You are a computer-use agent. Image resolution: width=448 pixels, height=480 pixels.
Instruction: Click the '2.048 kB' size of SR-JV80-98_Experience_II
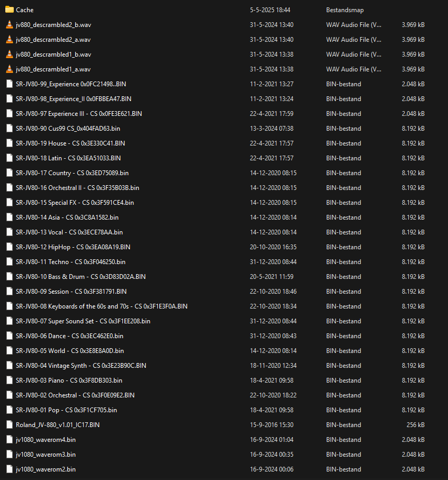coord(413,99)
